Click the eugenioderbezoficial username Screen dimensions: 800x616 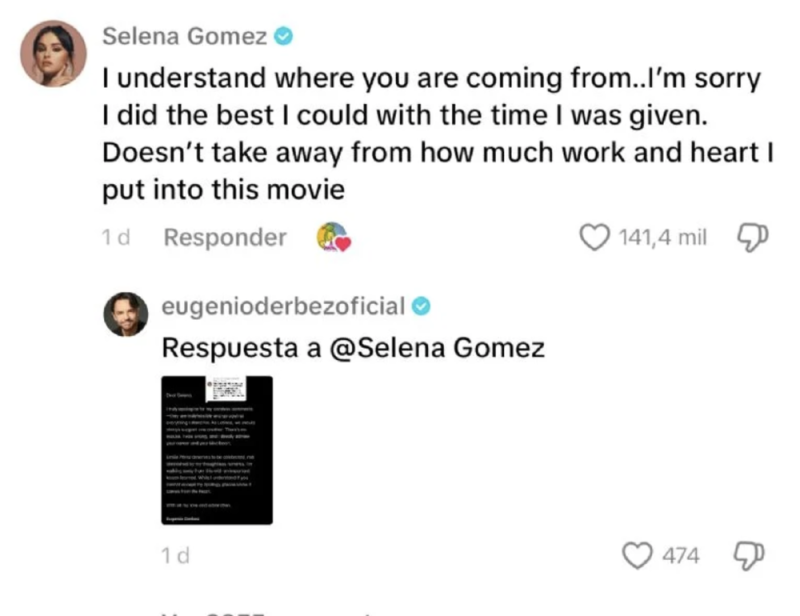pyautogui.click(x=283, y=306)
